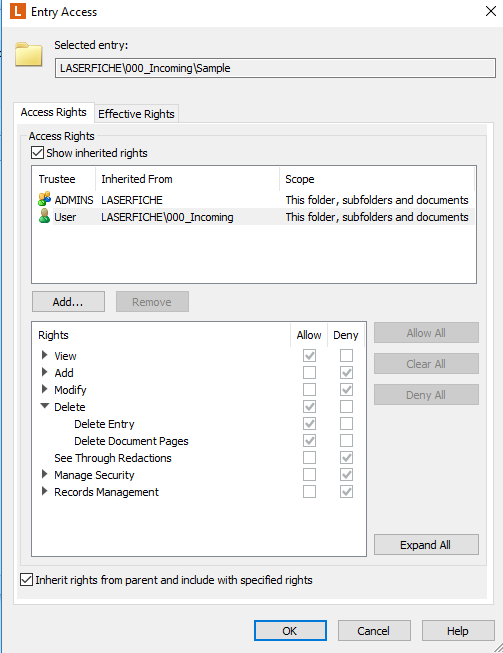Click the yellow folder icon beside Selected entry
This screenshot has height=653, width=503.
[29, 54]
